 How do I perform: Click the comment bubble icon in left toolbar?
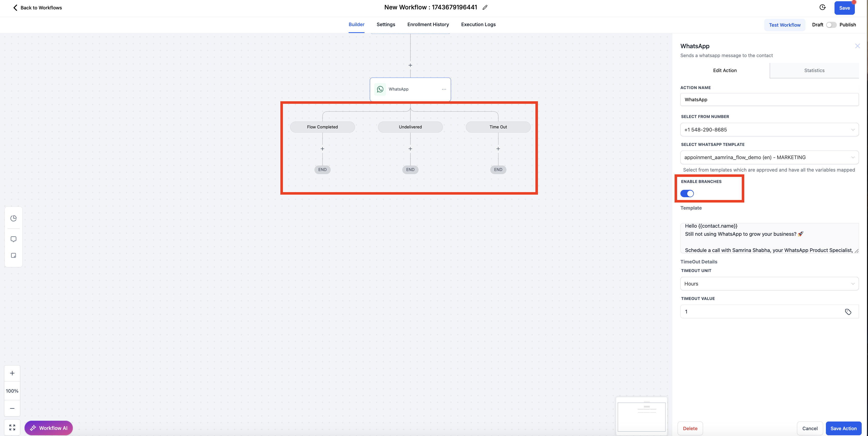pos(13,239)
